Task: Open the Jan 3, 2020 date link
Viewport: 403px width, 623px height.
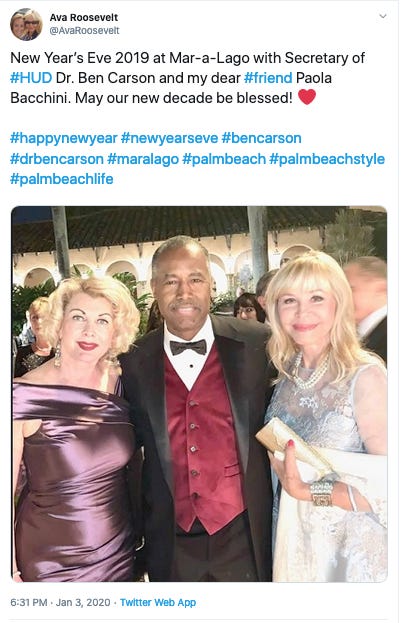Action: tap(83, 602)
